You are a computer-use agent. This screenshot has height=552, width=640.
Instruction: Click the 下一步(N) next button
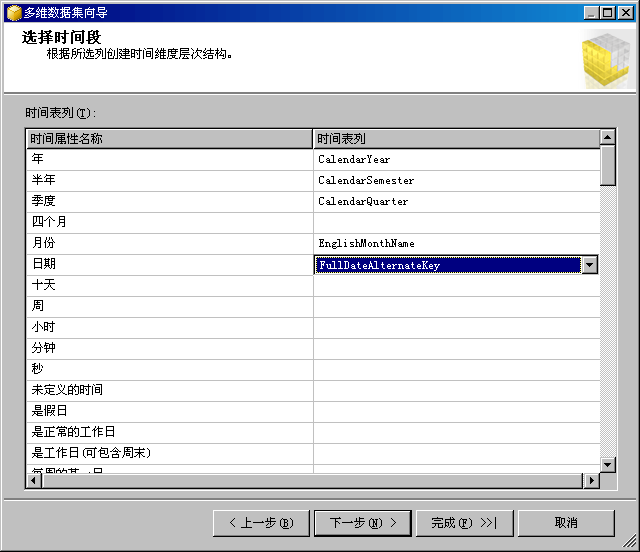363,523
